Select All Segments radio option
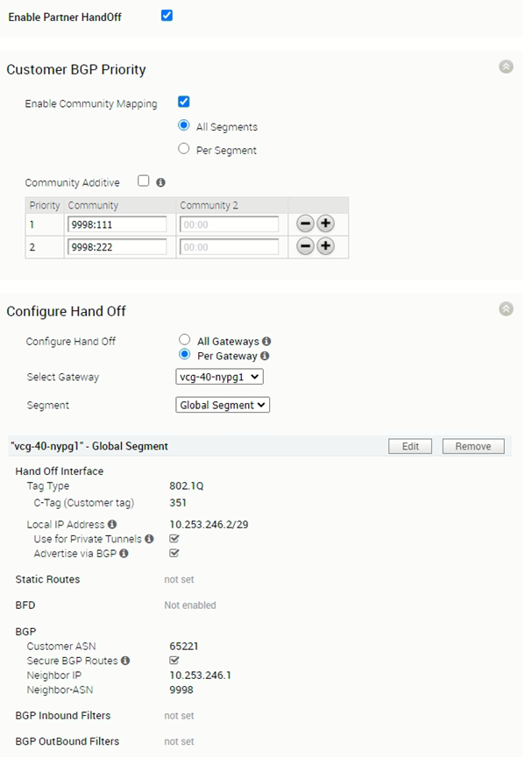 [x=183, y=125]
